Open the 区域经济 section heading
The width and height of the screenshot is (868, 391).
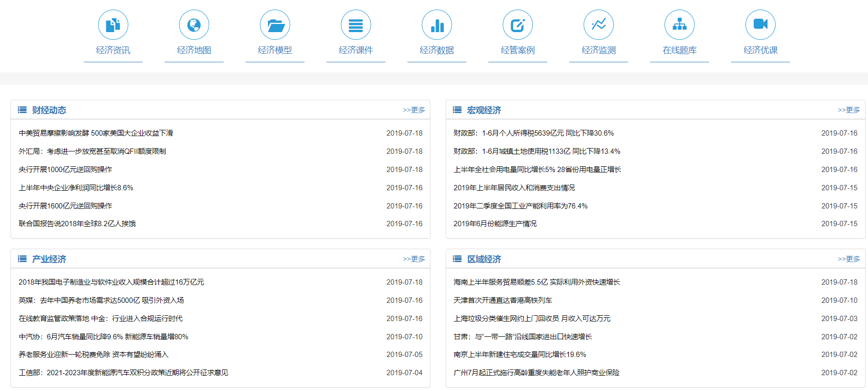(x=484, y=259)
